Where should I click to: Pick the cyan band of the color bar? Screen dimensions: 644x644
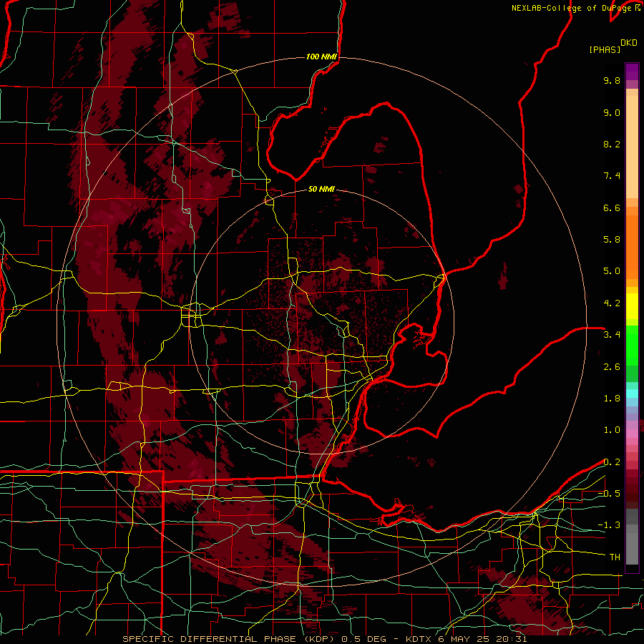(632, 394)
